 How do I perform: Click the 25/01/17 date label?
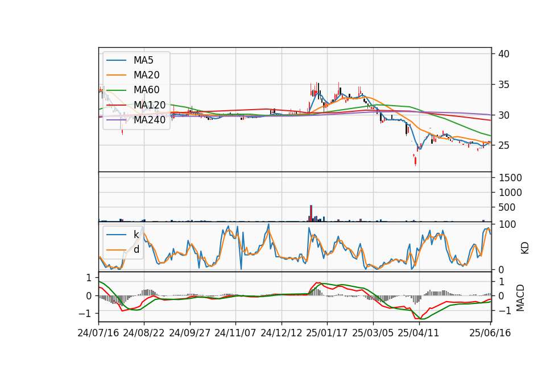(327, 333)
